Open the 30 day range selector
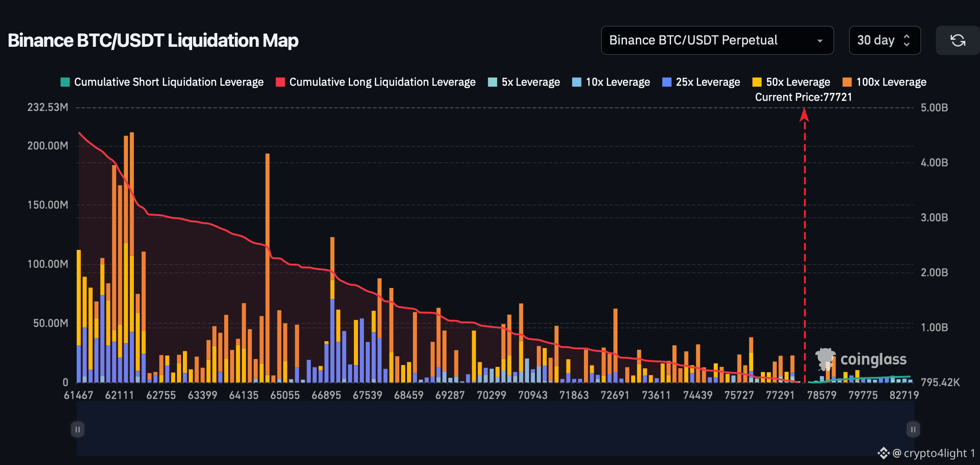Screen dimensions: 980x465 (x=885, y=40)
